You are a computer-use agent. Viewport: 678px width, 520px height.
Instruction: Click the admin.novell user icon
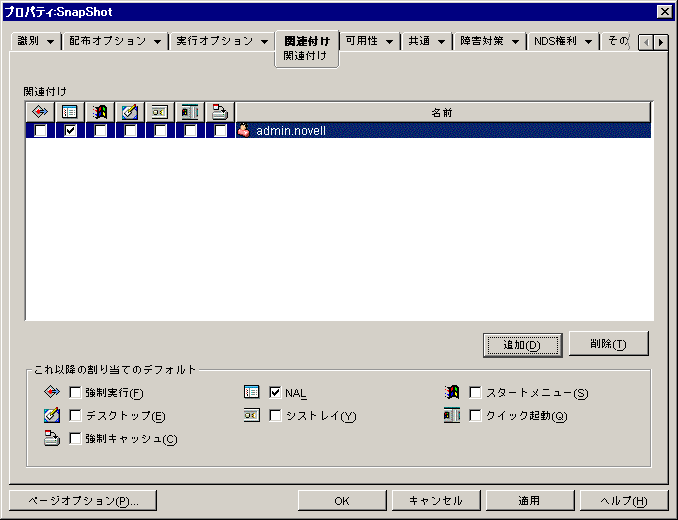click(243, 130)
